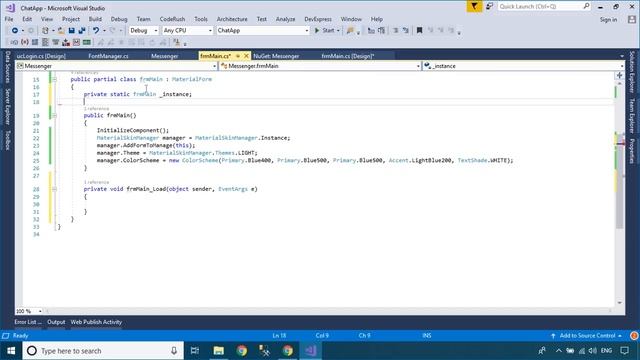
Task: Open the notifications flag icon
Action: (474, 7)
